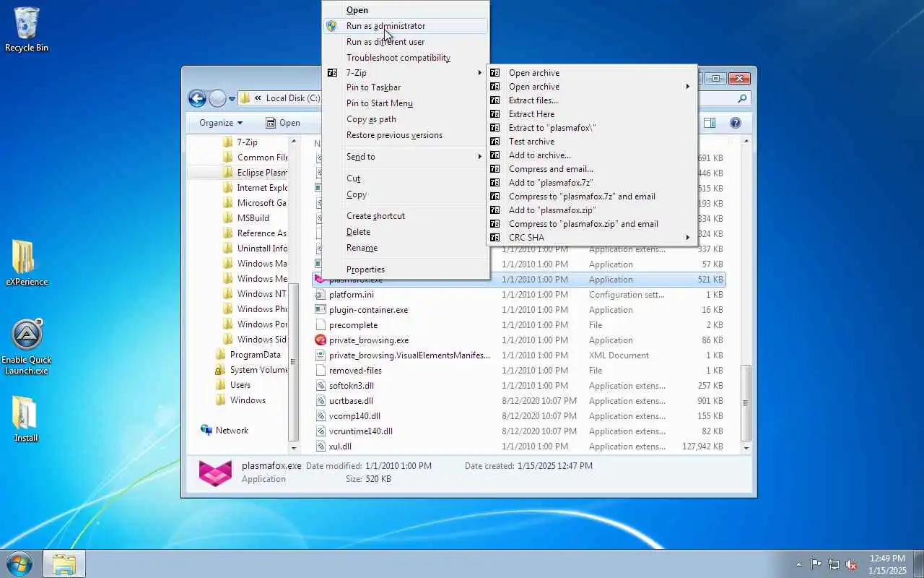This screenshot has width=924, height=578.
Task: Choose Troubleshoot compatibility
Action: (406, 58)
